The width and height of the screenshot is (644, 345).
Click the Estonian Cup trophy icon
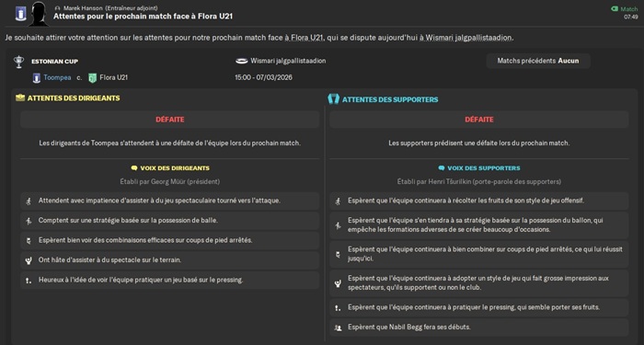coord(19,62)
